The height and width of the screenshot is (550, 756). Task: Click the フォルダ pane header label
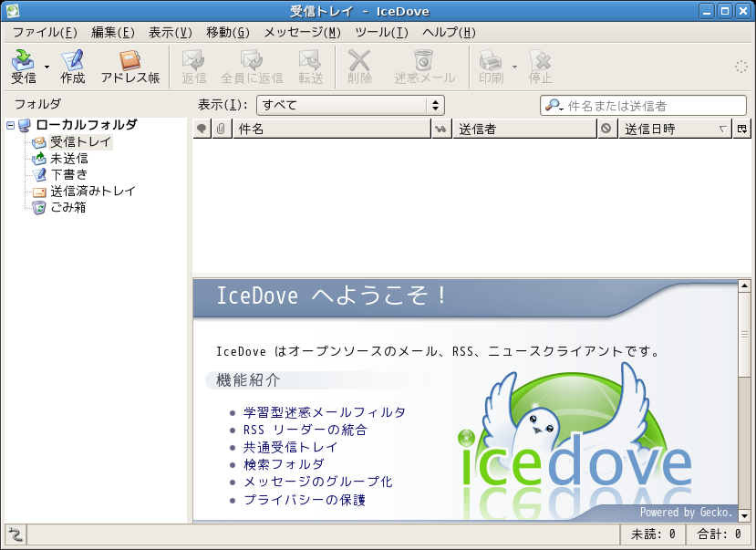[37, 104]
